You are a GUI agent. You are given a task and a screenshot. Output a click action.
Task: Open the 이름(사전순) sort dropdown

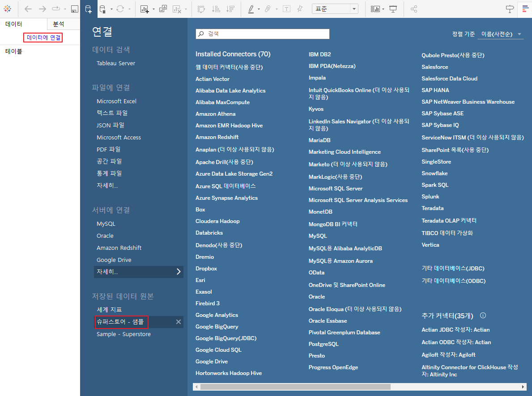pyautogui.click(x=500, y=34)
